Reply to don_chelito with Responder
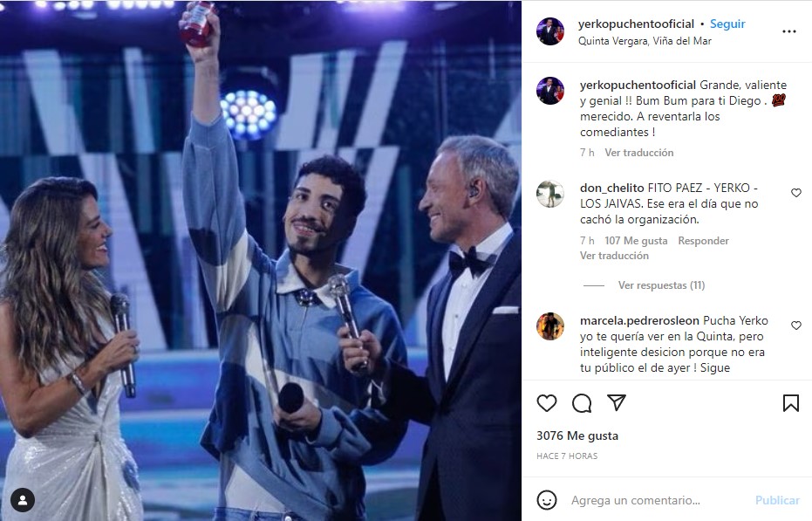 click(703, 241)
